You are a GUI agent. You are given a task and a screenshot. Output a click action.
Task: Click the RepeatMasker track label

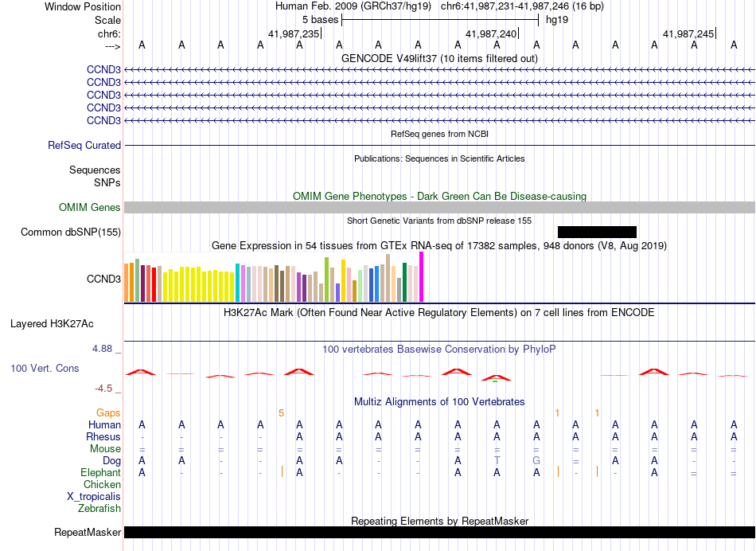click(x=88, y=532)
